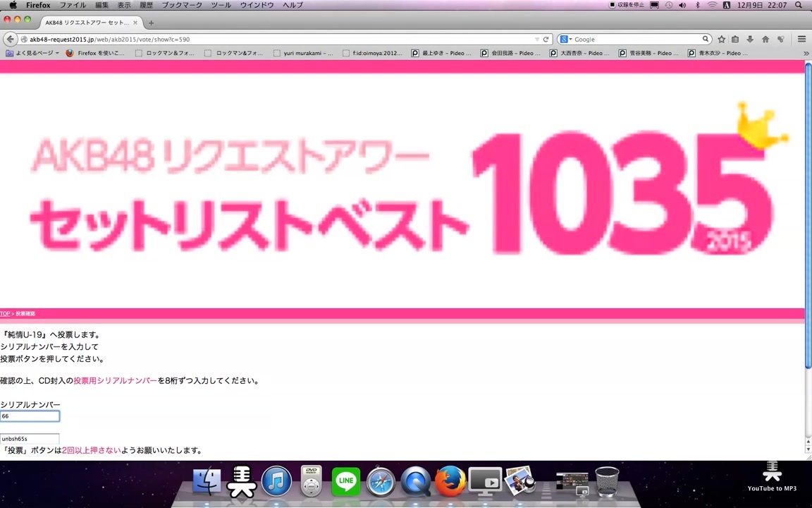
Task: Open Finder from the Dock
Action: [207, 481]
